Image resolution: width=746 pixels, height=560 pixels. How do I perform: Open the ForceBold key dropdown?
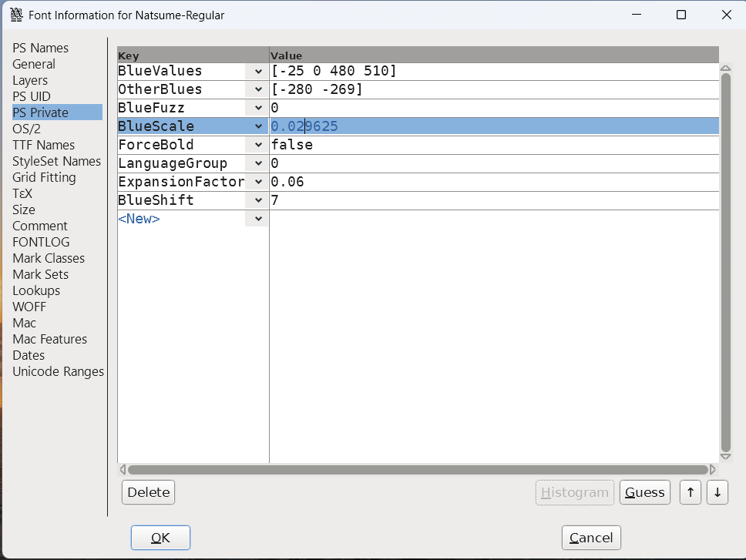tap(257, 144)
